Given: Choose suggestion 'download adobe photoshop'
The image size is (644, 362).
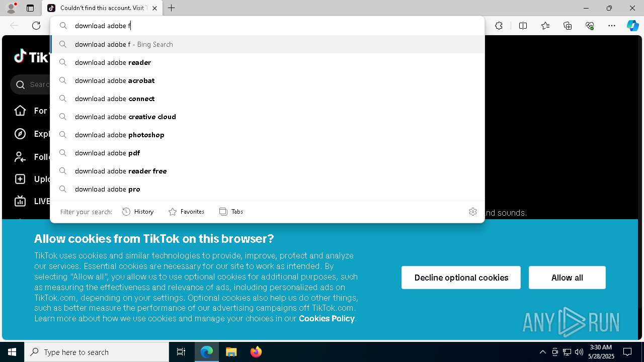Looking at the screenshot, I should pyautogui.click(x=267, y=135).
